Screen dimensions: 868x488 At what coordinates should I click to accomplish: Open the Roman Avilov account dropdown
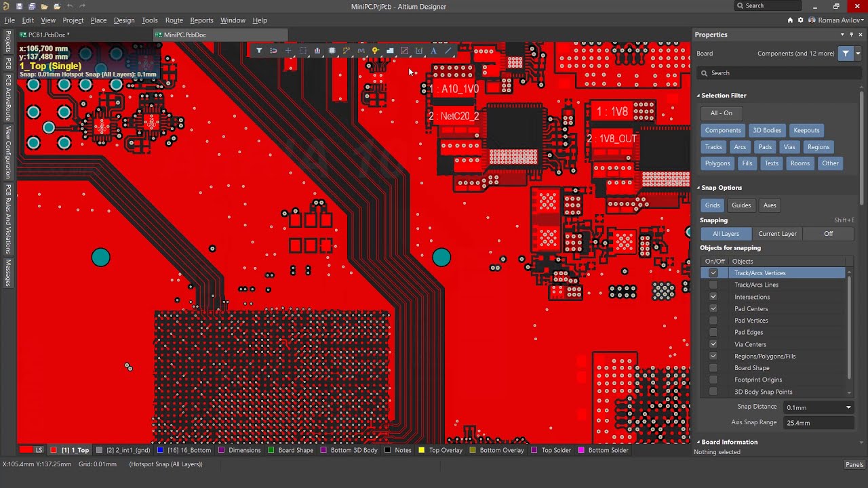point(863,20)
